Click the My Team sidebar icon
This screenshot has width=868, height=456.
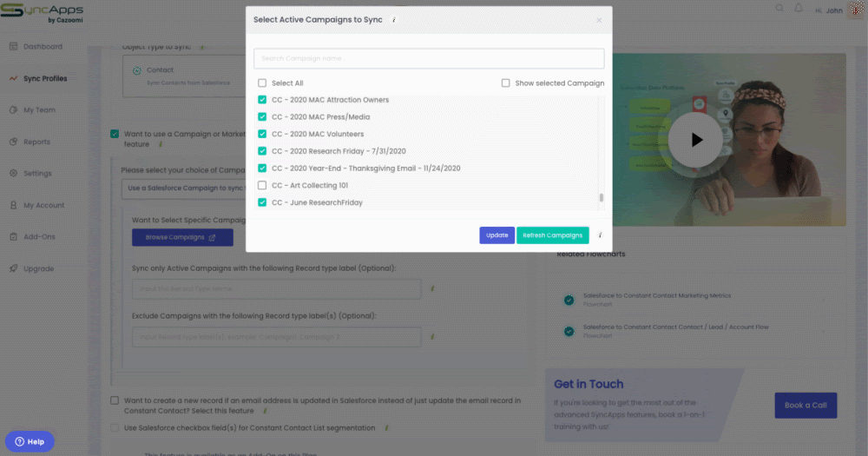coord(13,109)
